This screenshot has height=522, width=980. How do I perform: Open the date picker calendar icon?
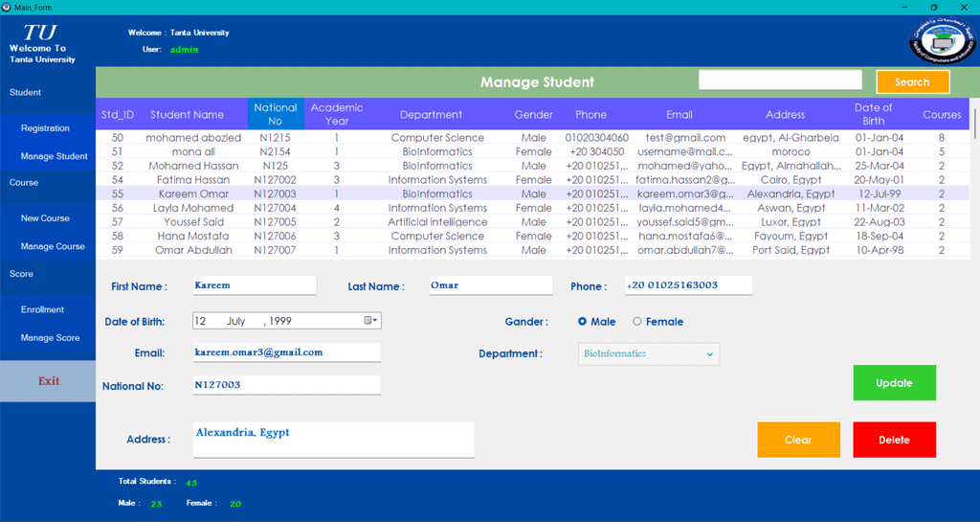368,321
